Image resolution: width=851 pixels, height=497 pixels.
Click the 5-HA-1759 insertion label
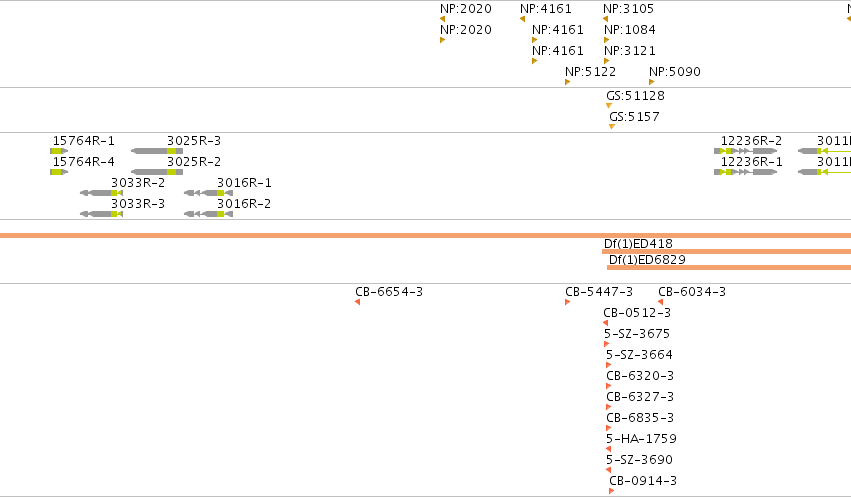coord(642,439)
